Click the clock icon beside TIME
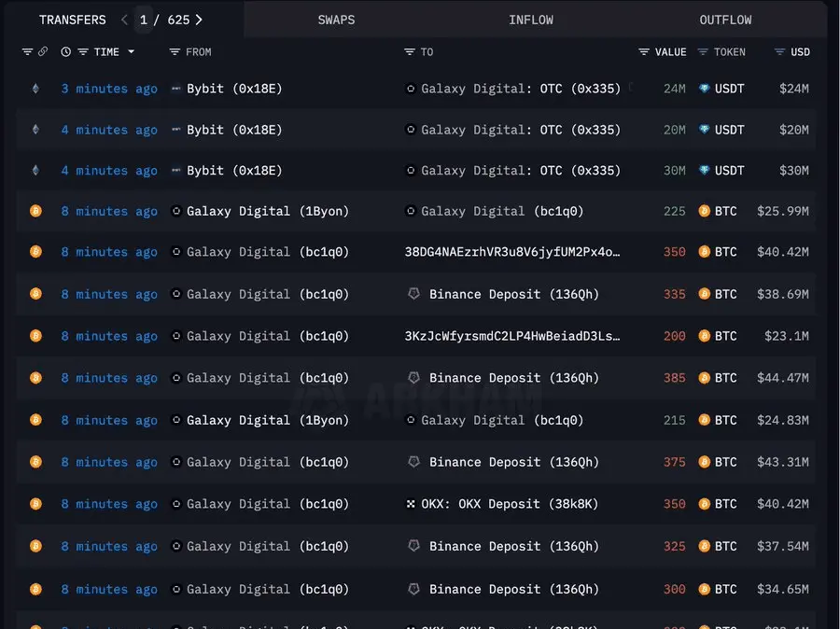Screen dimensions: 840x629 tap(66, 52)
